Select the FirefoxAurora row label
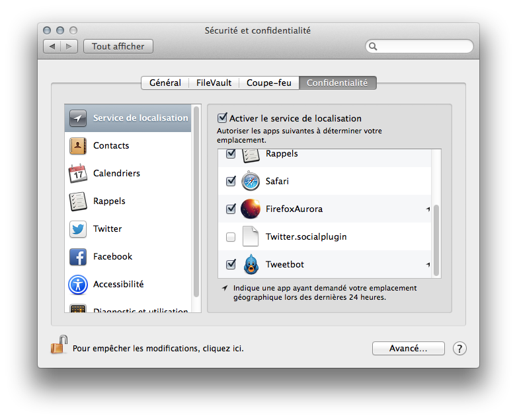Viewport: 517px width, 420px height. pyautogui.click(x=294, y=209)
